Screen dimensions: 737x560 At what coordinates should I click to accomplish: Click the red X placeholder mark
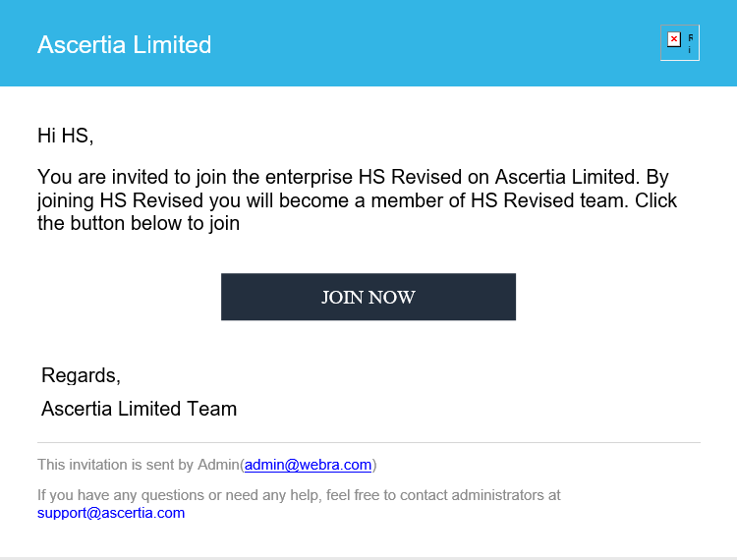674,39
